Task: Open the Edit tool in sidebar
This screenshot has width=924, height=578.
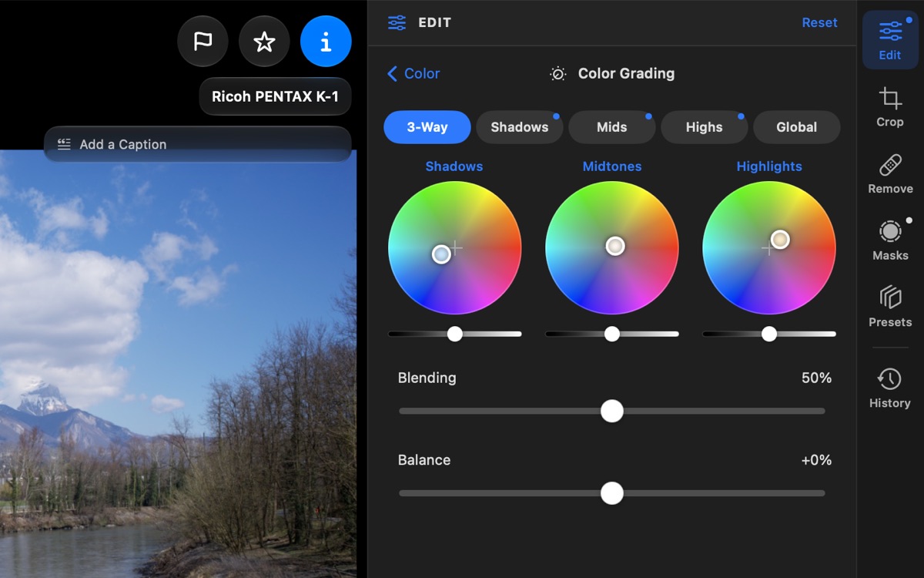Action: 890,40
